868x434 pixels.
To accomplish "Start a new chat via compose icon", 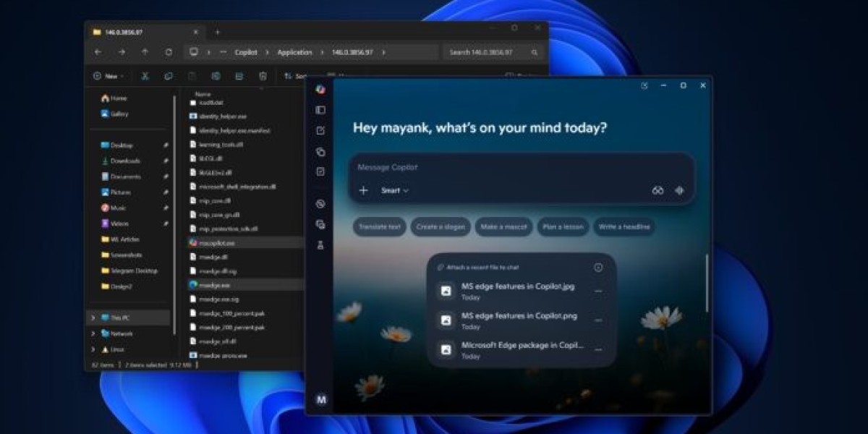I will (320, 131).
